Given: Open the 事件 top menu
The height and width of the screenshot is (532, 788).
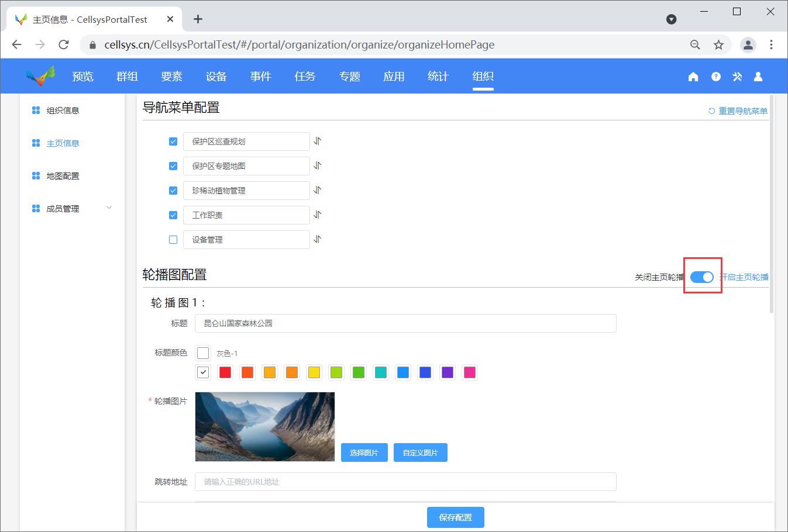Looking at the screenshot, I should click(260, 77).
